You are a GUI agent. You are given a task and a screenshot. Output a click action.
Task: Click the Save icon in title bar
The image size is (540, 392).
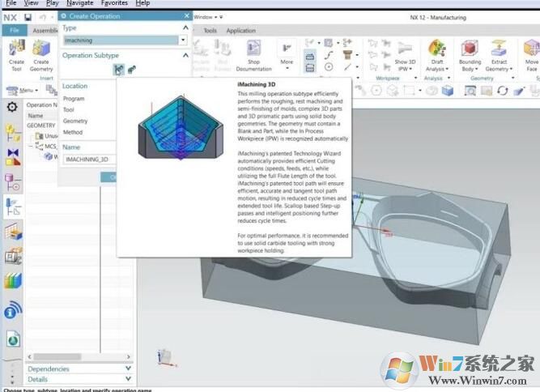(x=28, y=17)
